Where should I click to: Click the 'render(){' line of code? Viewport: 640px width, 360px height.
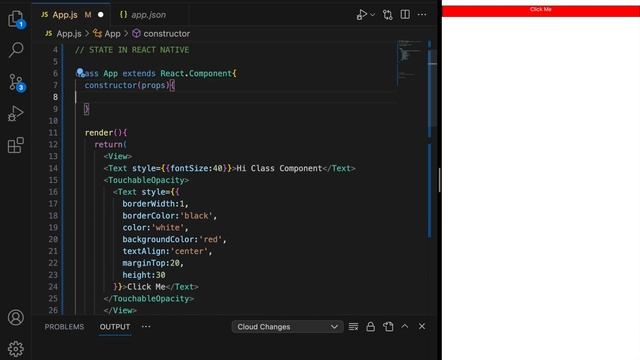tap(106, 133)
